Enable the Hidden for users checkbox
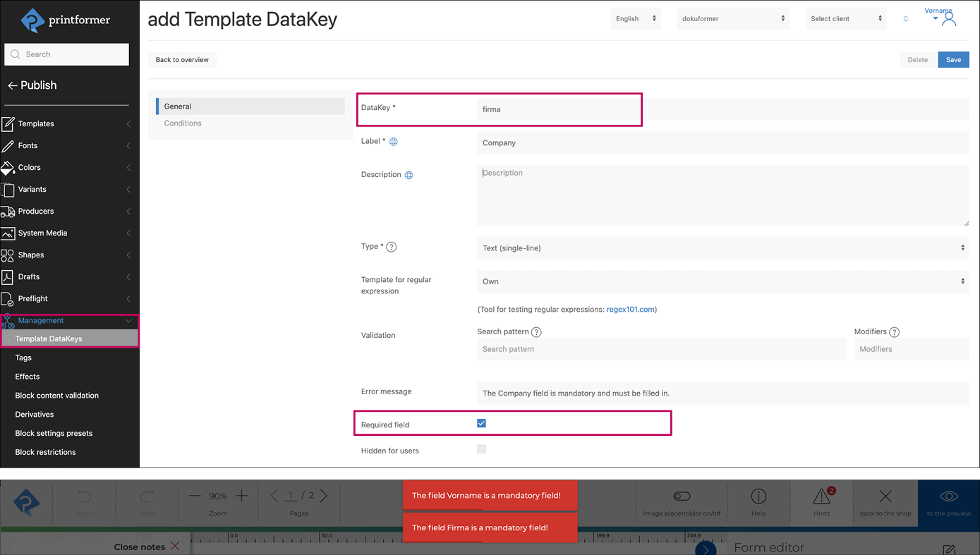This screenshot has height=555, width=980. click(x=481, y=449)
